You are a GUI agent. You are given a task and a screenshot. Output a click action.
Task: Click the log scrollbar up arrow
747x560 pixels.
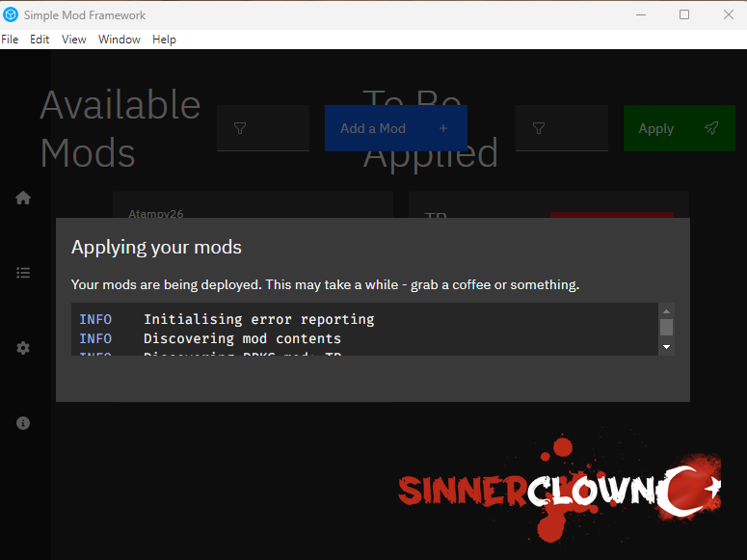[x=666, y=310]
